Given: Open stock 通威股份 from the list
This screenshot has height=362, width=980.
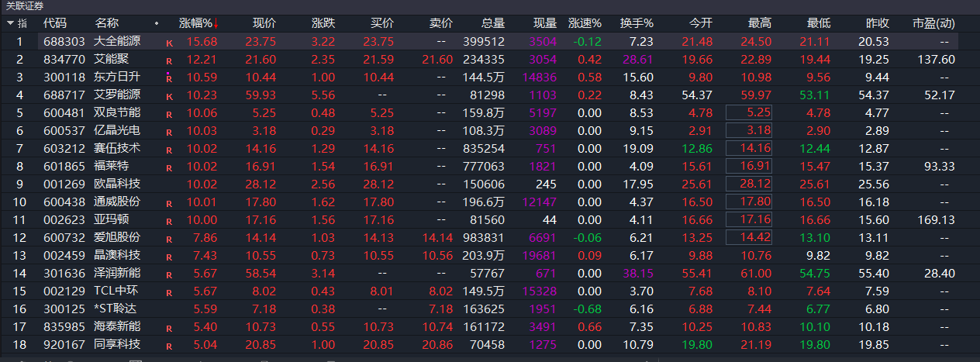Looking at the screenshot, I should (117, 202).
